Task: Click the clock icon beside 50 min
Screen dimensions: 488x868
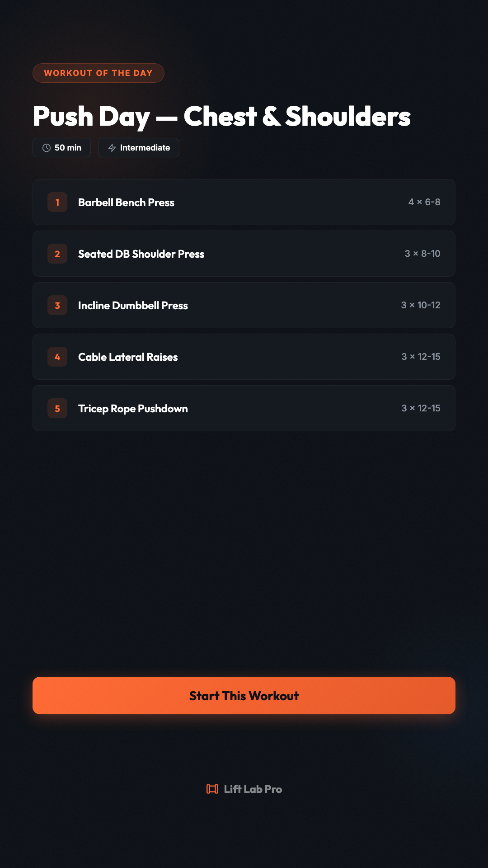Action: (47, 148)
